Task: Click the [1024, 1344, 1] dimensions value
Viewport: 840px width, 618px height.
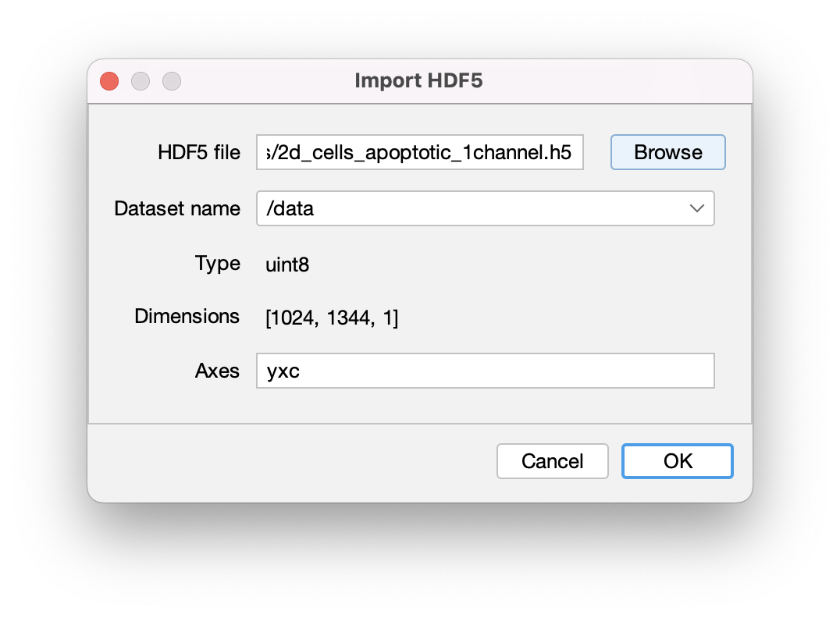Action: (x=332, y=318)
